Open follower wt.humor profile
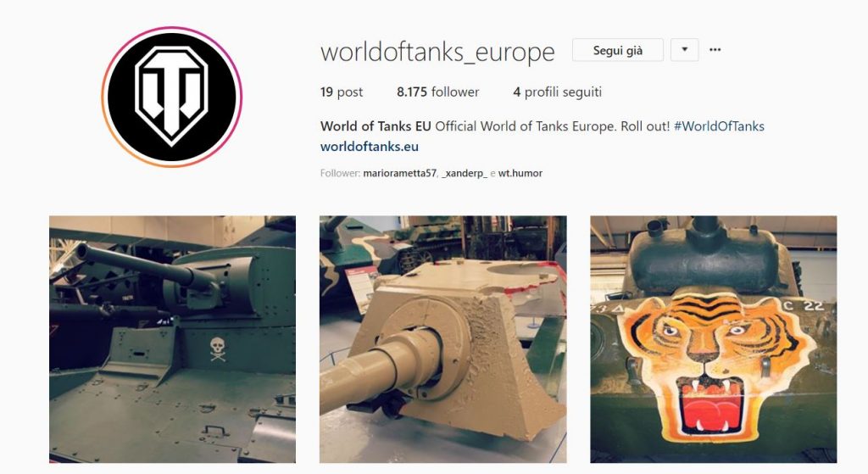This screenshot has height=474, width=868. coord(520,173)
